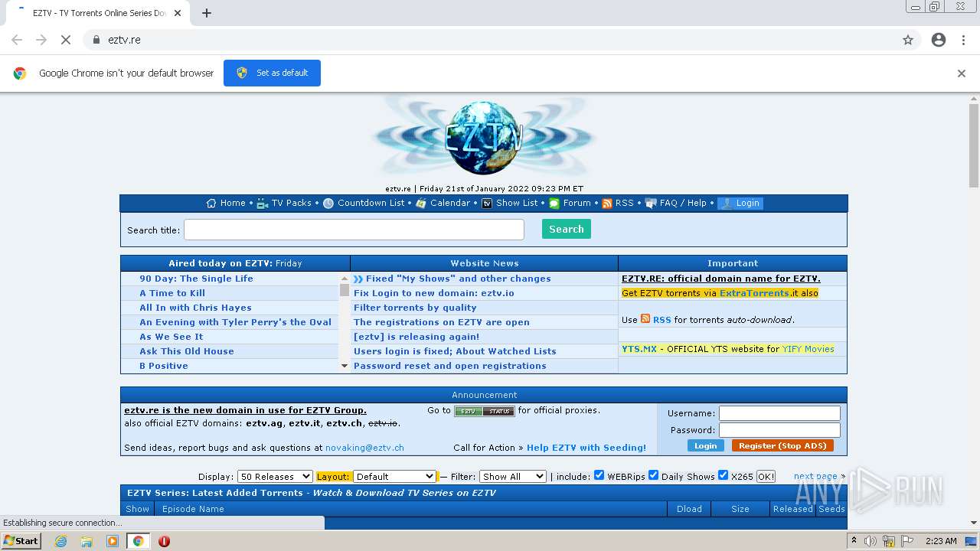The image size is (980, 551).
Task: Click blue Login button in announcement
Action: (x=705, y=445)
